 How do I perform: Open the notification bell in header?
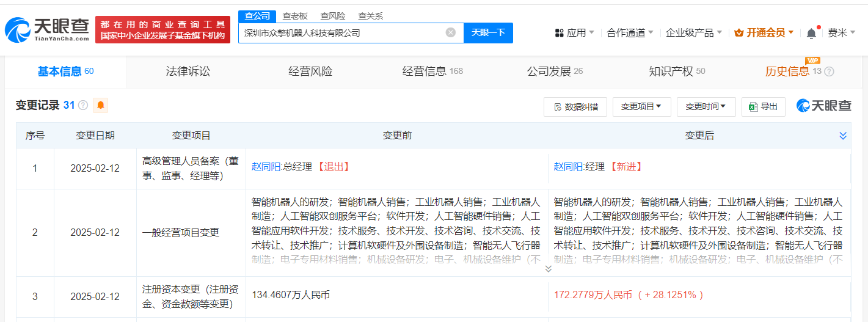(x=811, y=33)
